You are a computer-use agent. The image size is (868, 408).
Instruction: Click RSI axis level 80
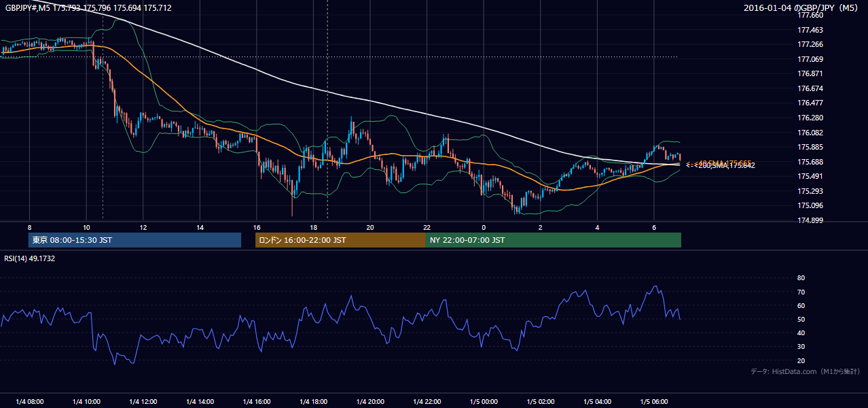801,278
